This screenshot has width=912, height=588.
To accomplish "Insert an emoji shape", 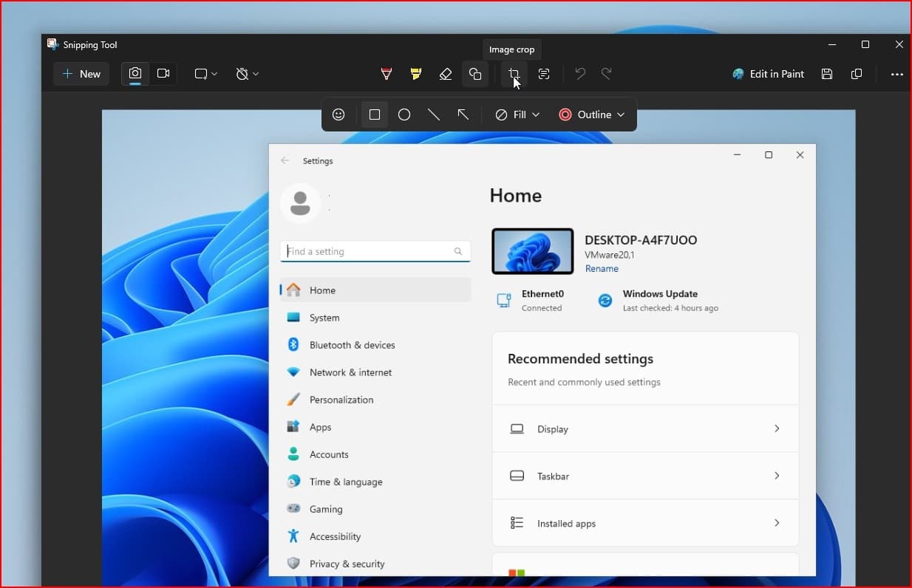I will tap(339, 114).
